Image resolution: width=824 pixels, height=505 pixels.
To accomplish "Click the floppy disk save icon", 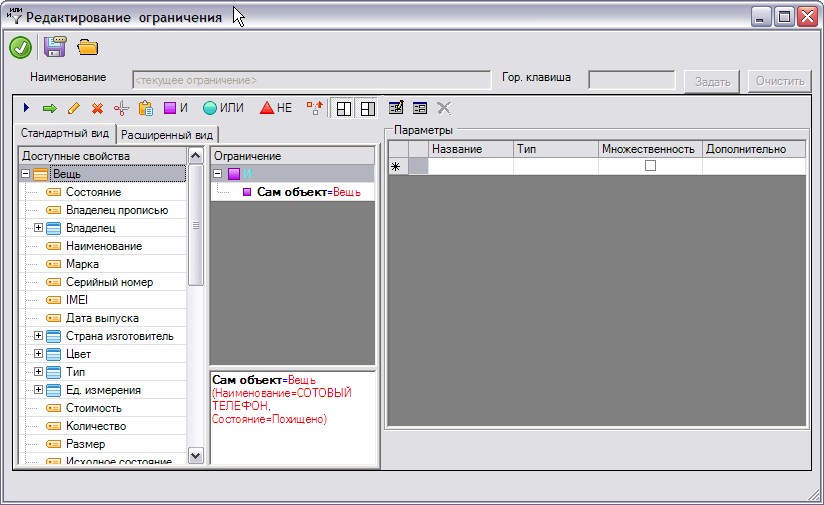I will click(x=55, y=47).
